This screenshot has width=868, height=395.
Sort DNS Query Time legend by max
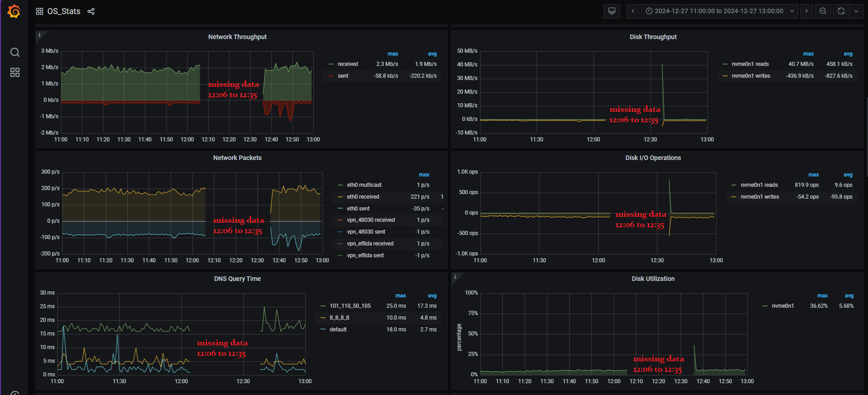tap(400, 295)
